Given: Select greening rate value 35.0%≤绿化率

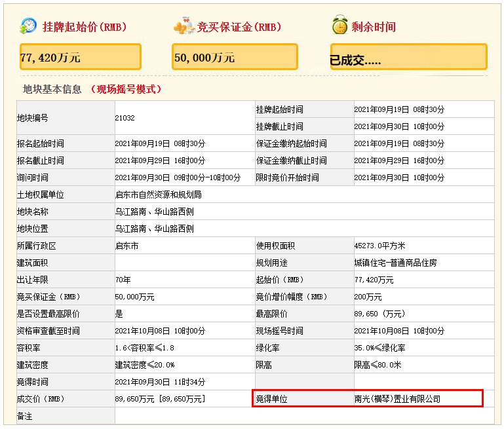Looking at the screenshot, I should click(x=379, y=348).
